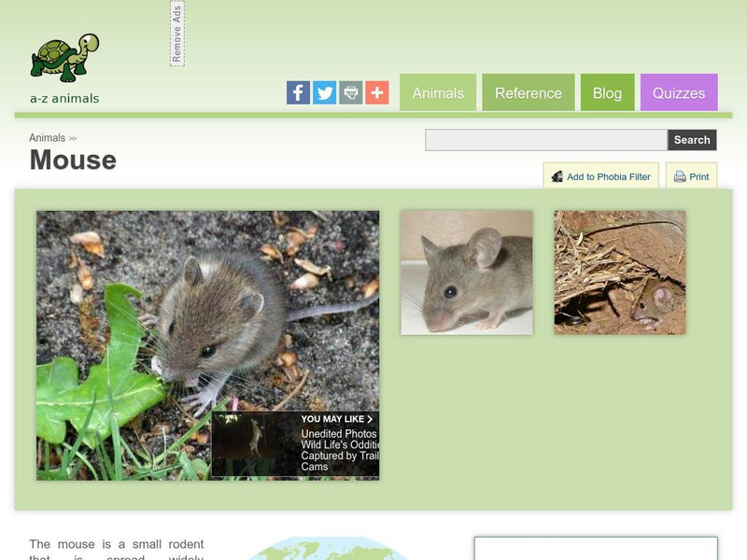Open the gray mouse close-up thumbnail

point(467,273)
